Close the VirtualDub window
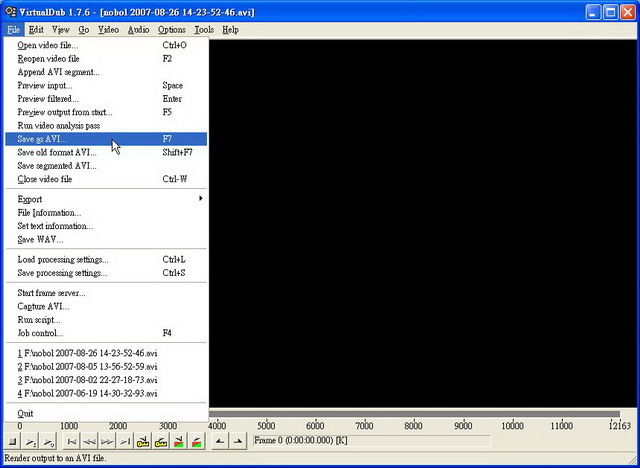Viewport: 640px width, 468px height. (628, 12)
